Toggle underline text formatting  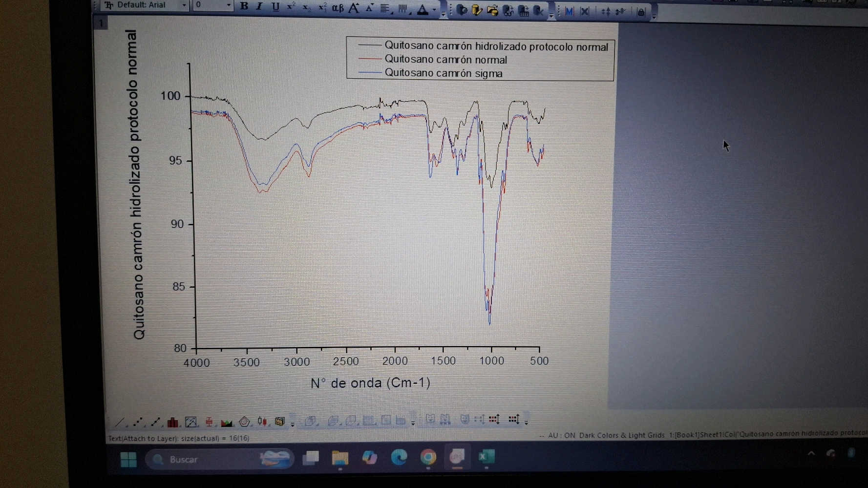275,7
